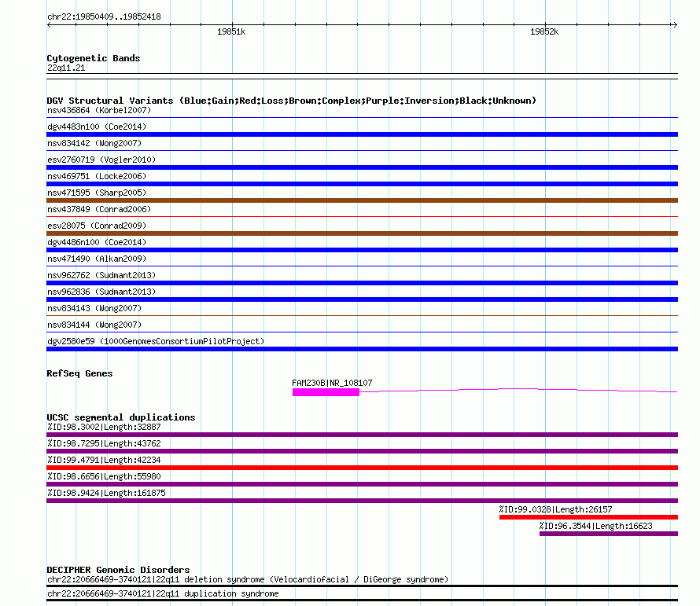Open the 22q11 deletion syndrome entry
The image size is (700, 606).
click(x=248, y=580)
